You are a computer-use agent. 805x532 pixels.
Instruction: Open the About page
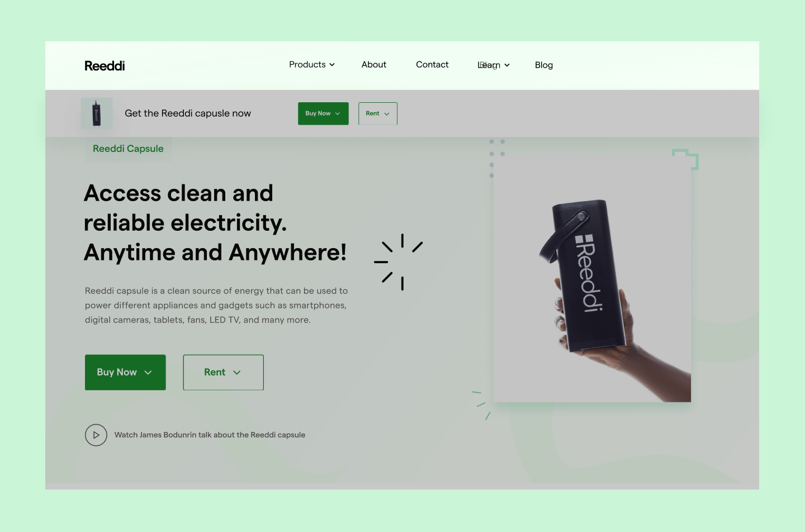coord(374,65)
